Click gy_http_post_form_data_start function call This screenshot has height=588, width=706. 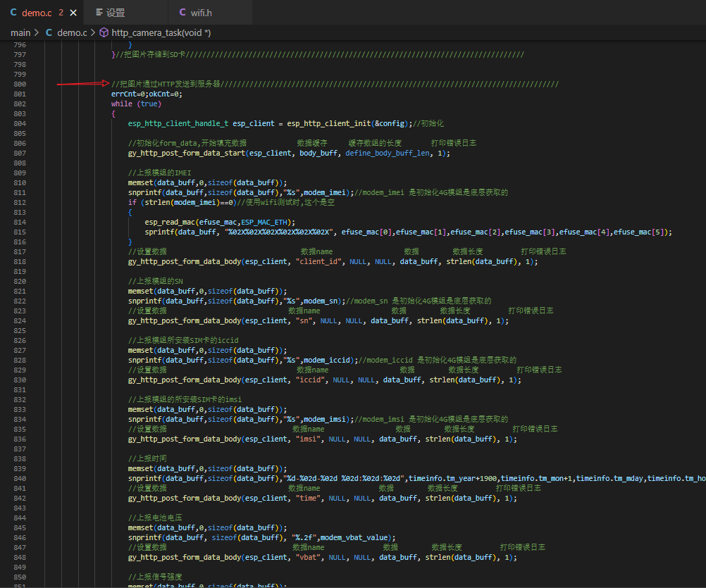(x=187, y=153)
